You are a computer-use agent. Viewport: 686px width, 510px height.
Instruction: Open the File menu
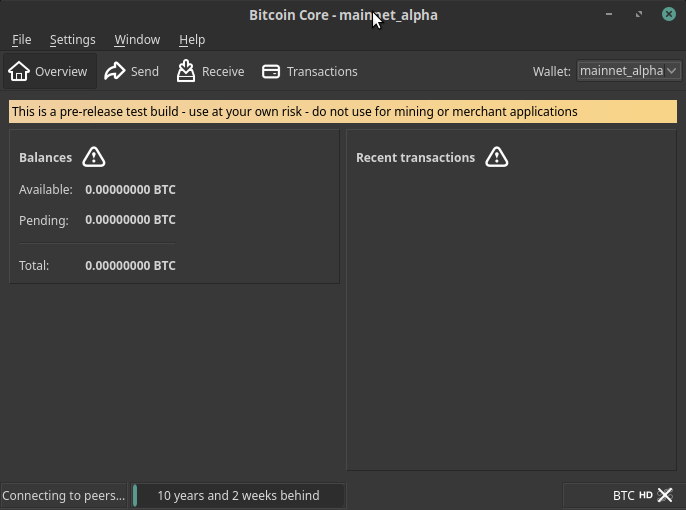pyautogui.click(x=21, y=40)
